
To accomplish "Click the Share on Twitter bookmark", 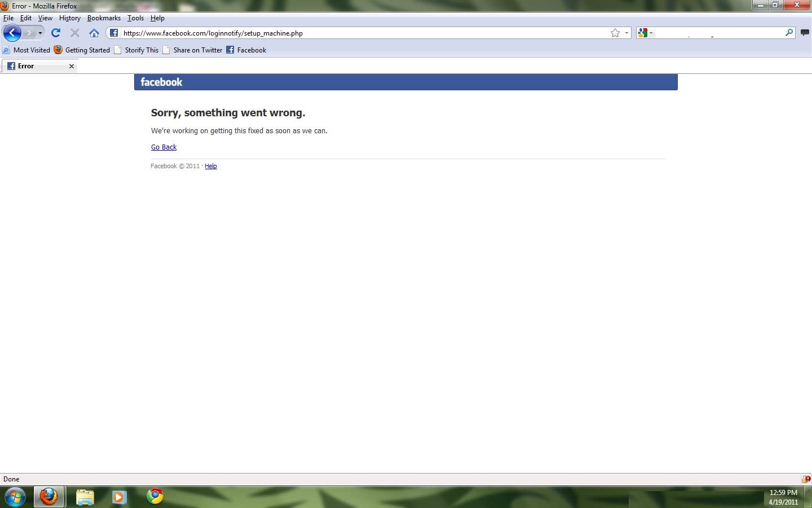I will point(197,50).
